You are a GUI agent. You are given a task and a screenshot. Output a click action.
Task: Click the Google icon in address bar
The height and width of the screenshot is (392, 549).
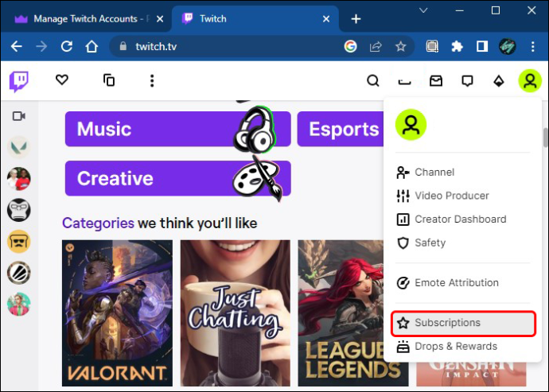pyautogui.click(x=350, y=46)
